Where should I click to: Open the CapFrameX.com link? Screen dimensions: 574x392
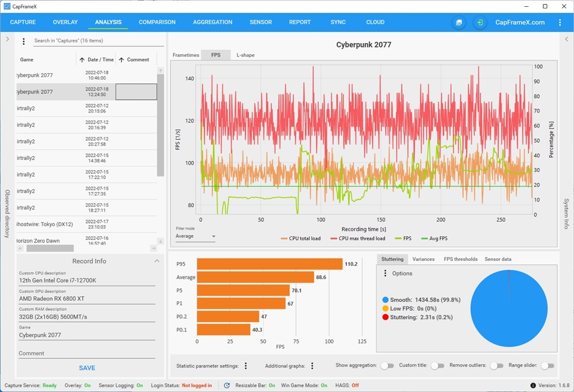click(520, 22)
